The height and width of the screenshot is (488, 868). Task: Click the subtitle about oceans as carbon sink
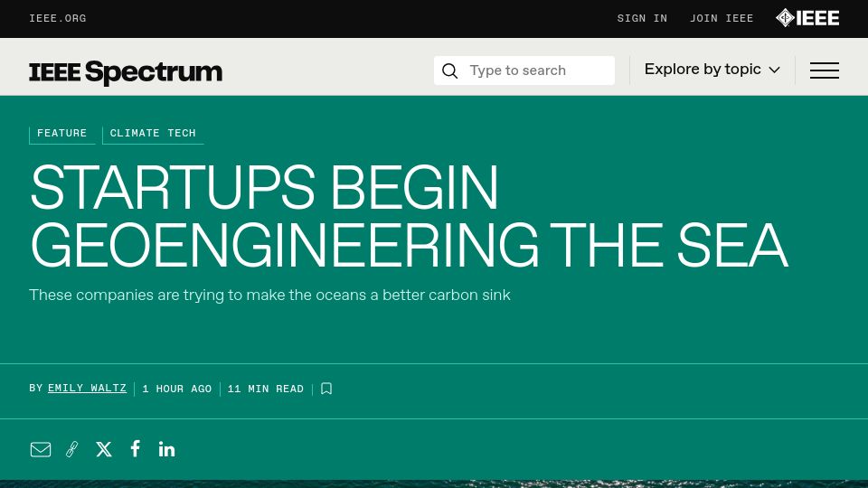(269, 295)
